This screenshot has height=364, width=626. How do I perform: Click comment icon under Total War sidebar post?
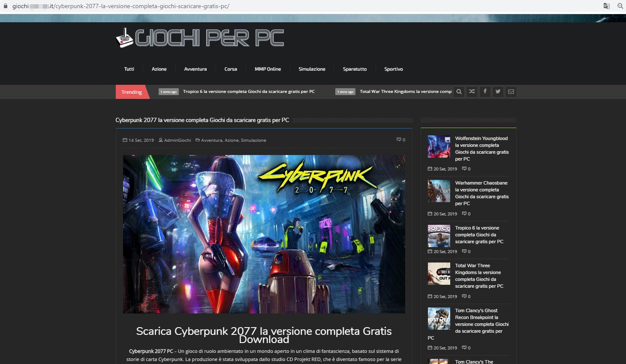click(464, 296)
